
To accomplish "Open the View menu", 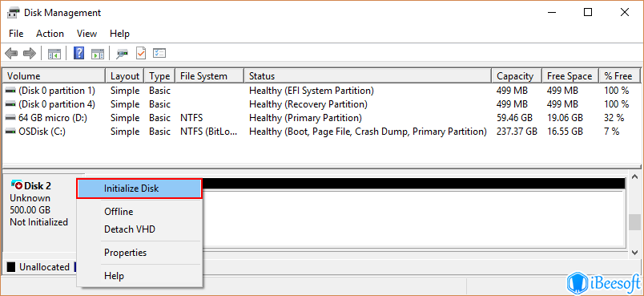I will tap(87, 34).
